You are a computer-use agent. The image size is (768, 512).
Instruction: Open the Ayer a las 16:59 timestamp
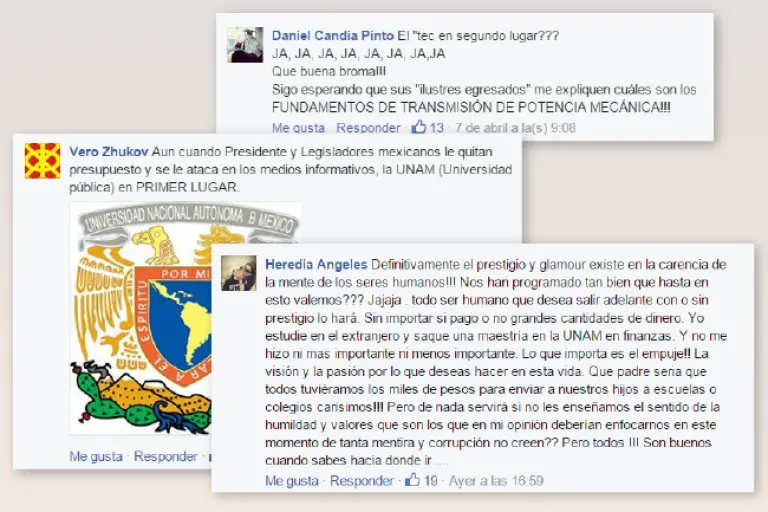click(x=496, y=481)
